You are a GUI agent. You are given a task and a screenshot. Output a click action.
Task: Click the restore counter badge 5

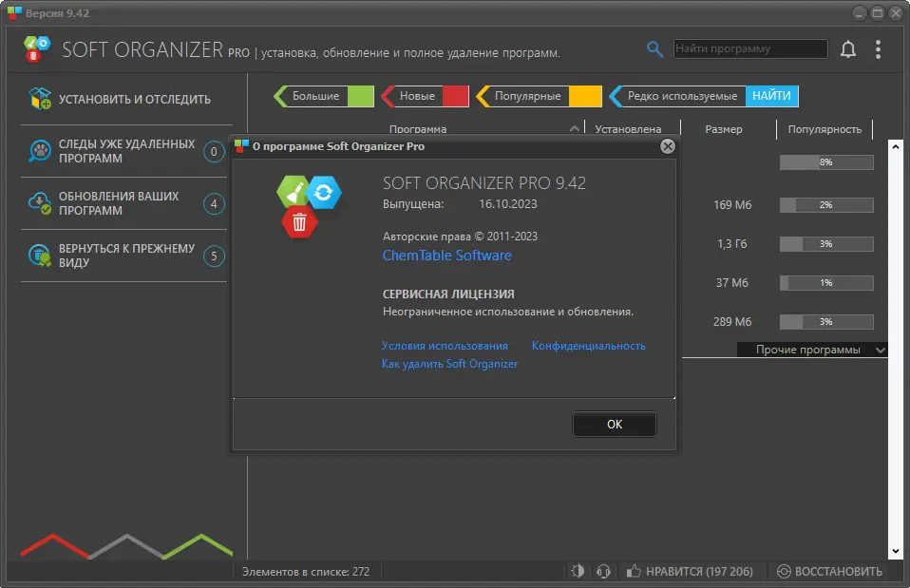214,256
